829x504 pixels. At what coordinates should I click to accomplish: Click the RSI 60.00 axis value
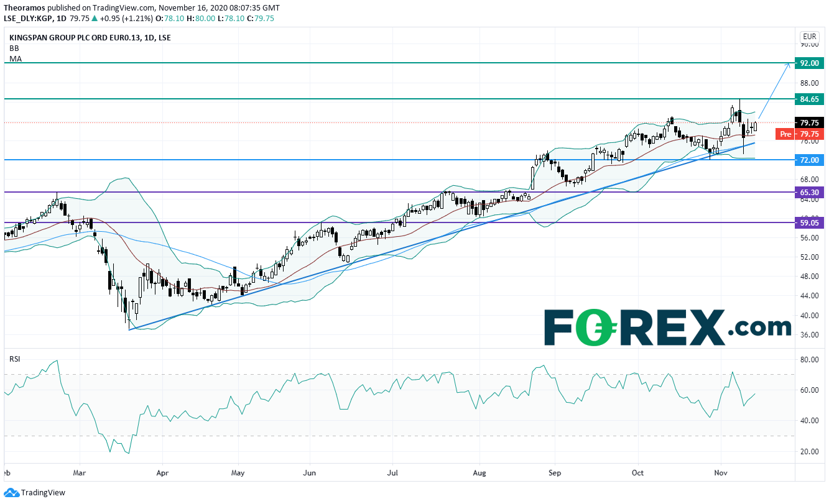point(808,390)
